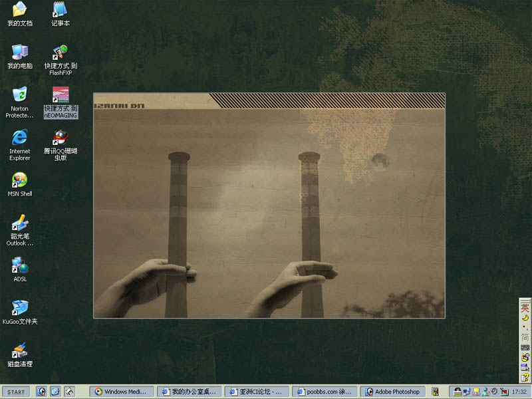
Task: Launch the 磁盘清理 disk cleanup shortcut
Action: coord(20,350)
